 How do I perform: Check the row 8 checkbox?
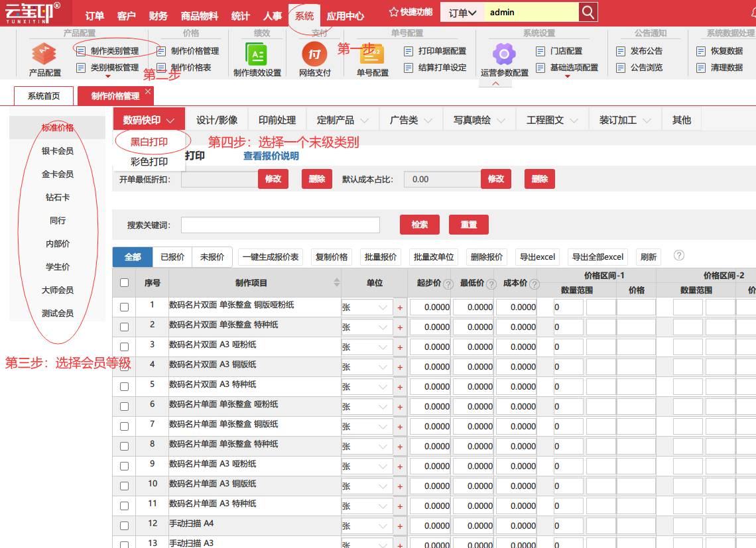(125, 447)
